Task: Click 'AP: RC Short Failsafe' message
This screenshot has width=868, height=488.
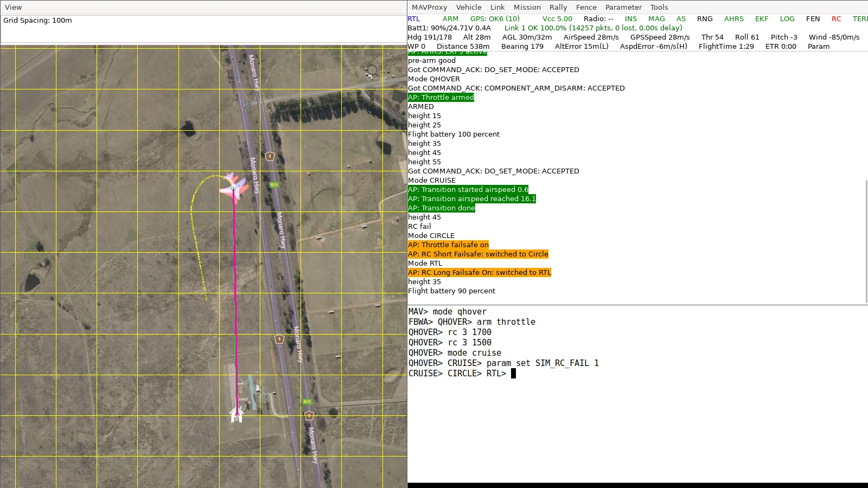Action: (x=478, y=254)
